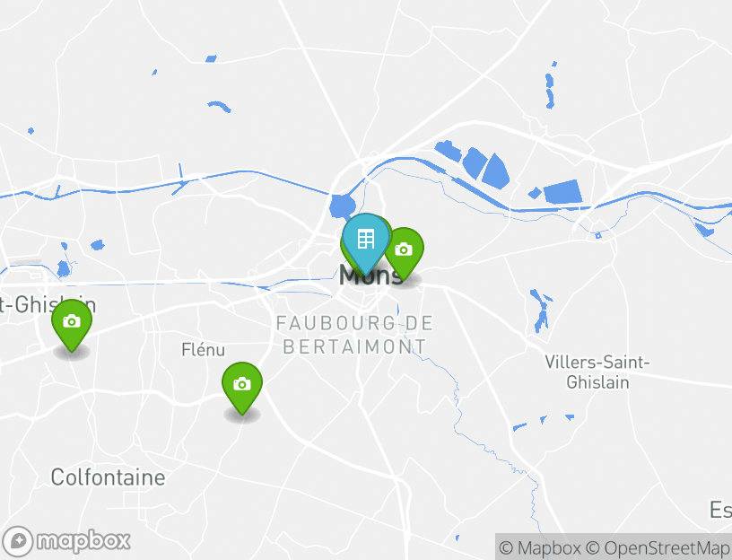Open the camera marker near Saint-Ghislain
732x560 pixels.
point(72,324)
